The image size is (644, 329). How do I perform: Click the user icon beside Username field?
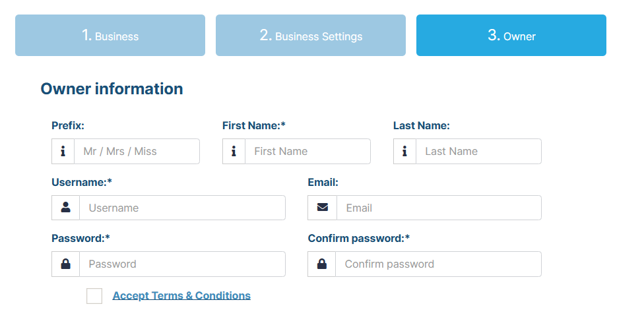pyautogui.click(x=66, y=208)
